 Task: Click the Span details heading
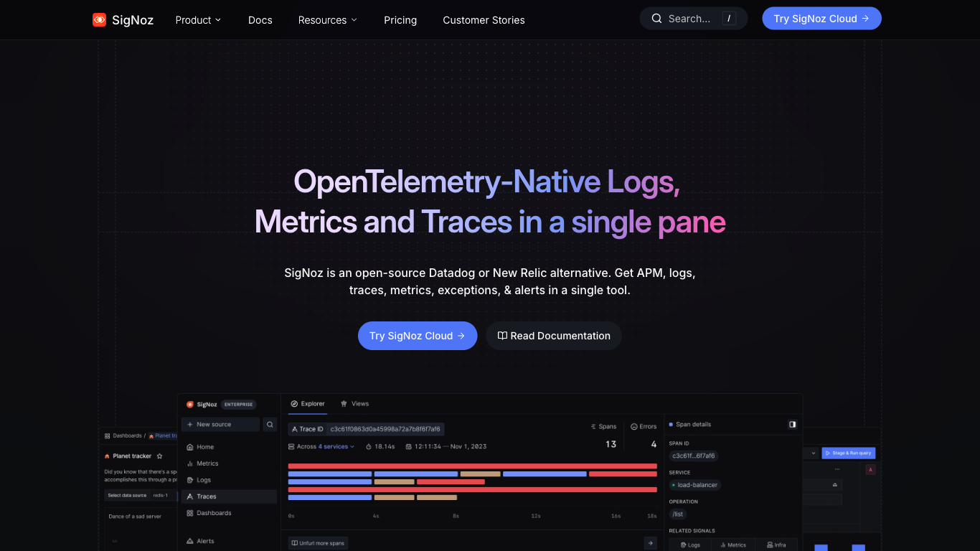pyautogui.click(x=693, y=424)
